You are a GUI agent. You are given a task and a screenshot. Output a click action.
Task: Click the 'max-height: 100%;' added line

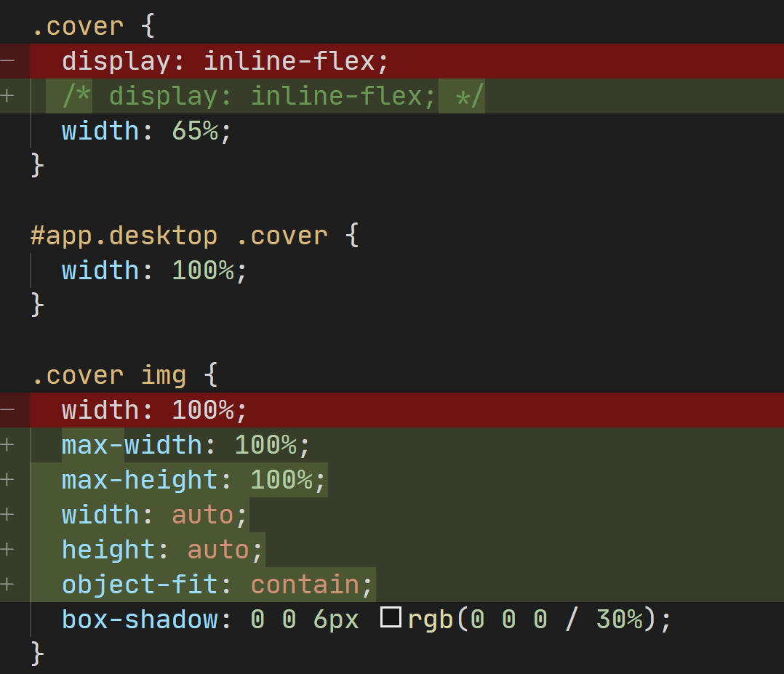(x=193, y=480)
